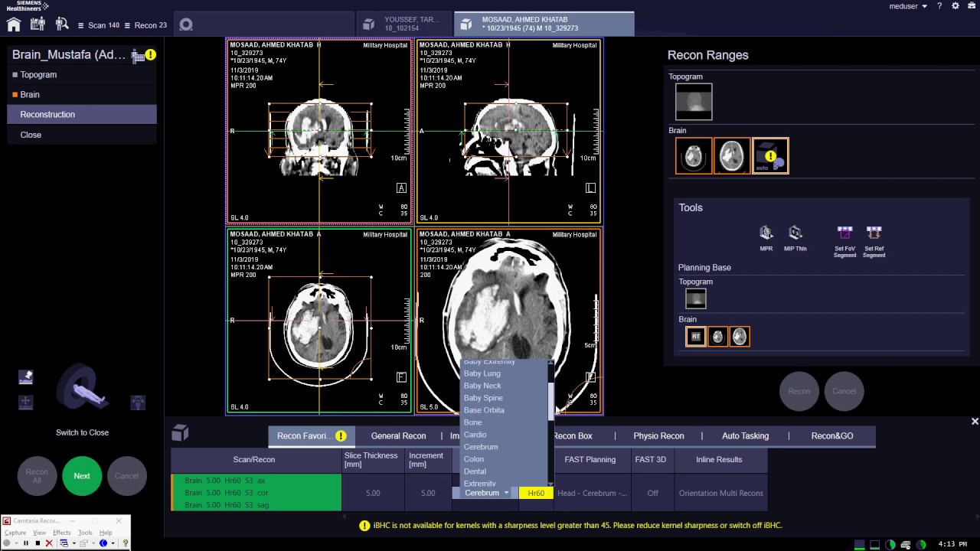The width and height of the screenshot is (980, 551).
Task: Select the Close workflow step
Action: (x=82, y=135)
